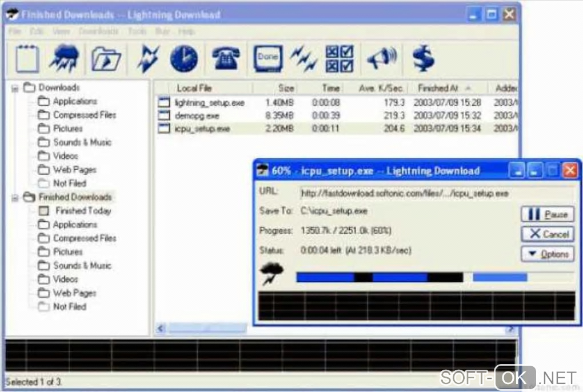Sort by the Finished At column header
This screenshot has width=583, height=392.
[x=448, y=88]
